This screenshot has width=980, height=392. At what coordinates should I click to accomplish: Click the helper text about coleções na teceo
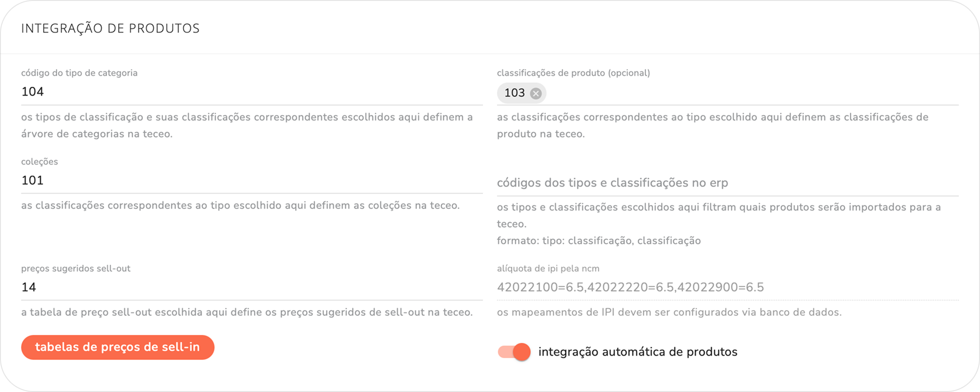click(x=240, y=205)
